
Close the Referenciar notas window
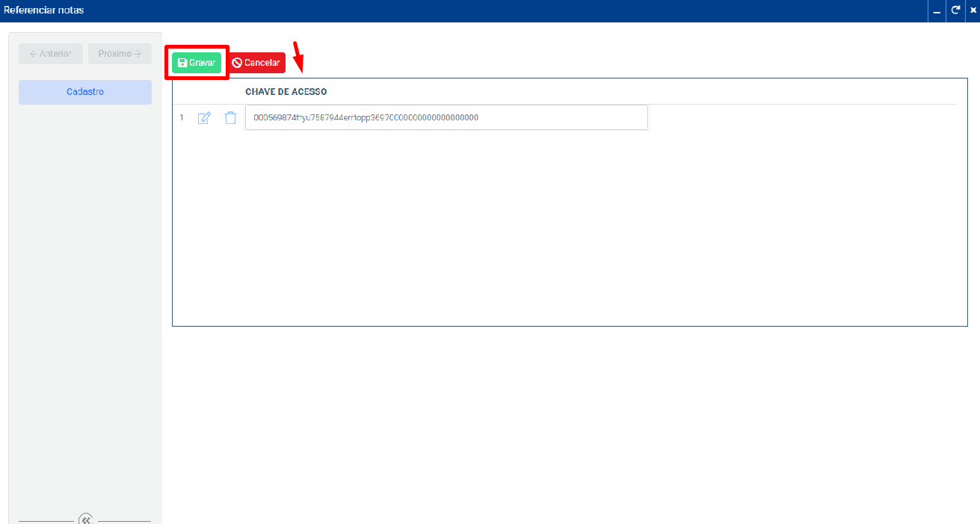point(973,10)
